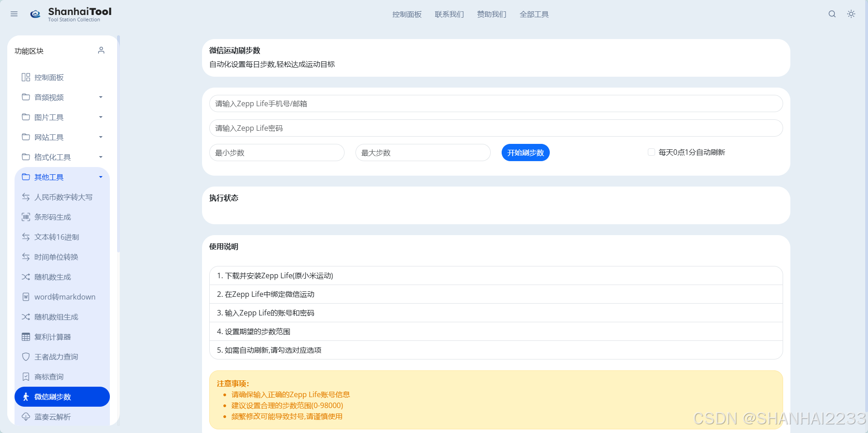
Task: Open 联系我们 in top navigation
Action: [x=449, y=15]
